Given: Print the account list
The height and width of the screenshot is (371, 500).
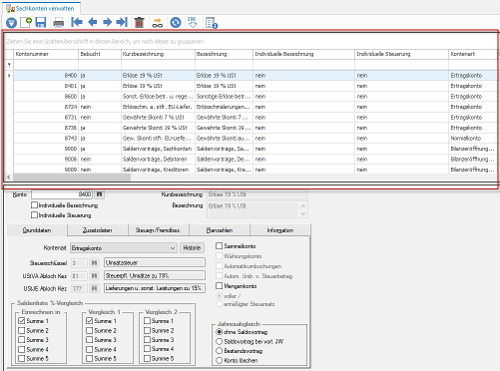Looking at the screenshot, I should [x=59, y=23].
